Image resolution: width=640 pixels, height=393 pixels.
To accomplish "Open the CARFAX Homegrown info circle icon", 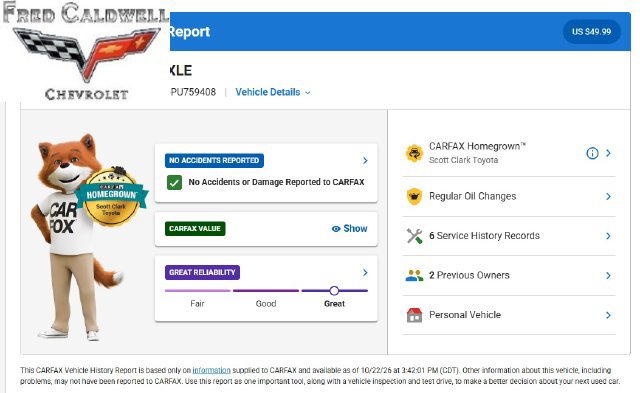I will click(x=592, y=153).
